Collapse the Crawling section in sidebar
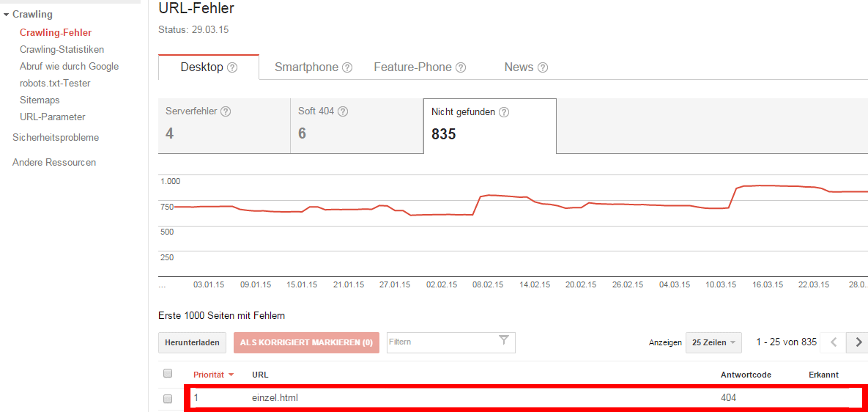 [6, 15]
